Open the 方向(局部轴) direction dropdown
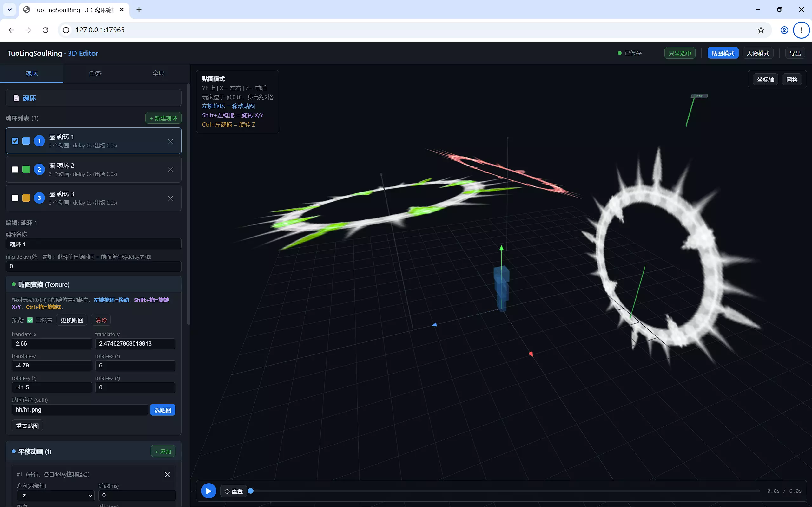 click(56, 495)
